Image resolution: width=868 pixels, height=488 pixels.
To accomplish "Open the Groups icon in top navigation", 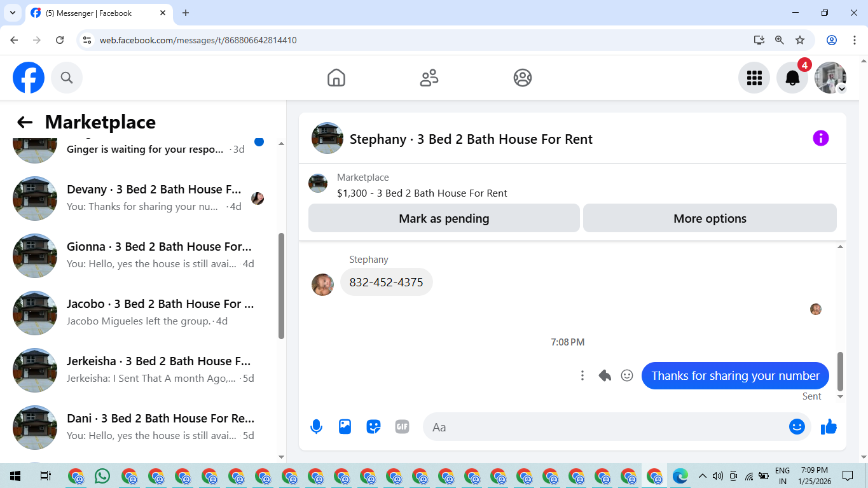I will click(x=523, y=78).
